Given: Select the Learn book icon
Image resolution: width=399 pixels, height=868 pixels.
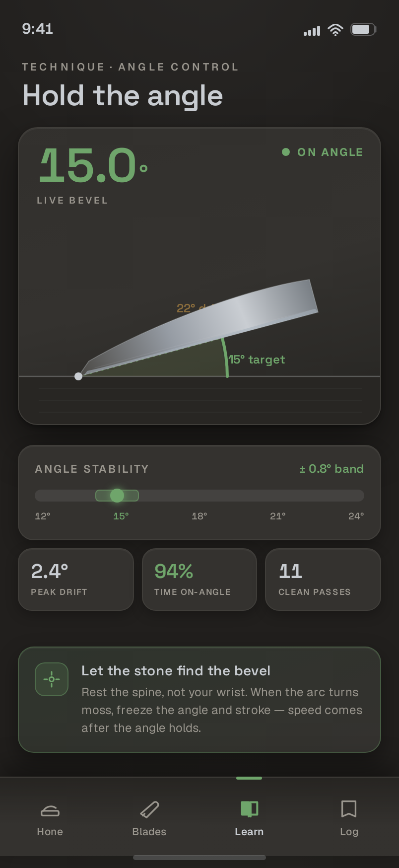Looking at the screenshot, I should coord(249,809).
